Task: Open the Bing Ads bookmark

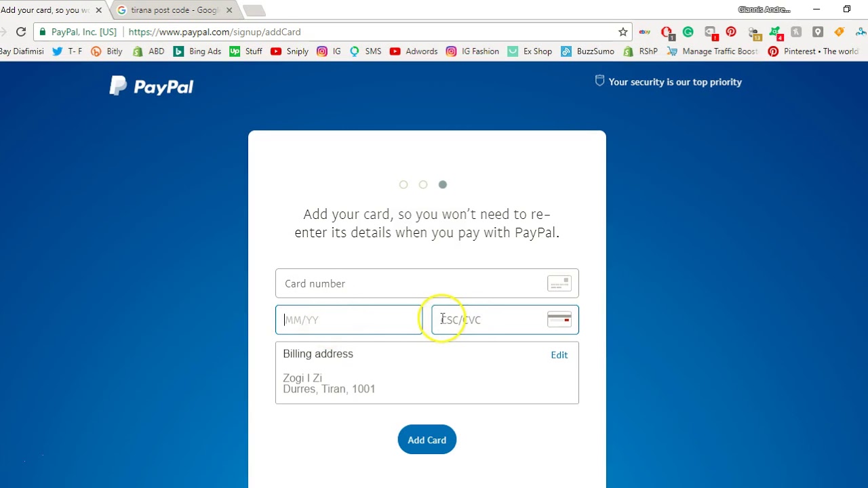Action: [x=197, y=51]
